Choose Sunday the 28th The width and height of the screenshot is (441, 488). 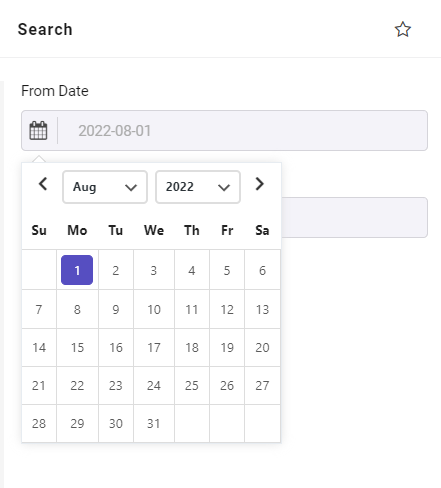(39, 424)
